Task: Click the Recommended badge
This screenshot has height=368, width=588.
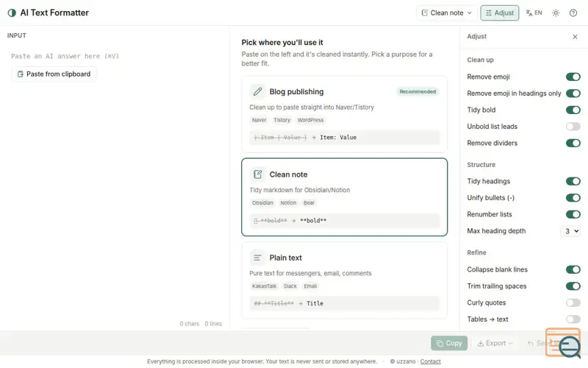Action: pyautogui.click(x=417, y=91)
